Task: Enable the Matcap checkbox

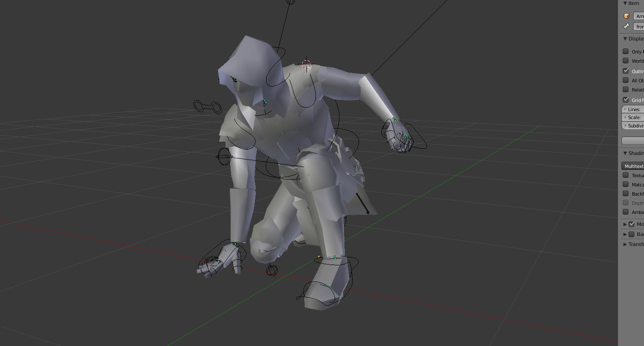Action: pyautogui.click(x=626, y=184)
